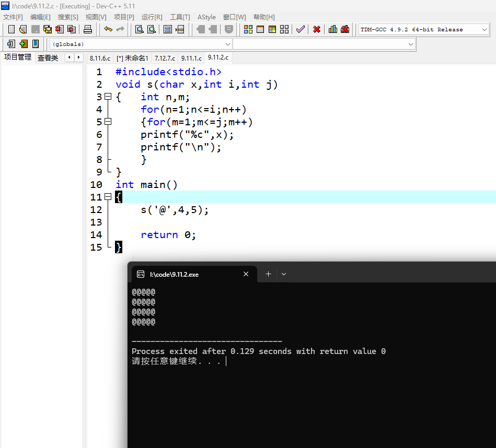Close the 9.11.2.exe terminal tab

pos(246,274)
